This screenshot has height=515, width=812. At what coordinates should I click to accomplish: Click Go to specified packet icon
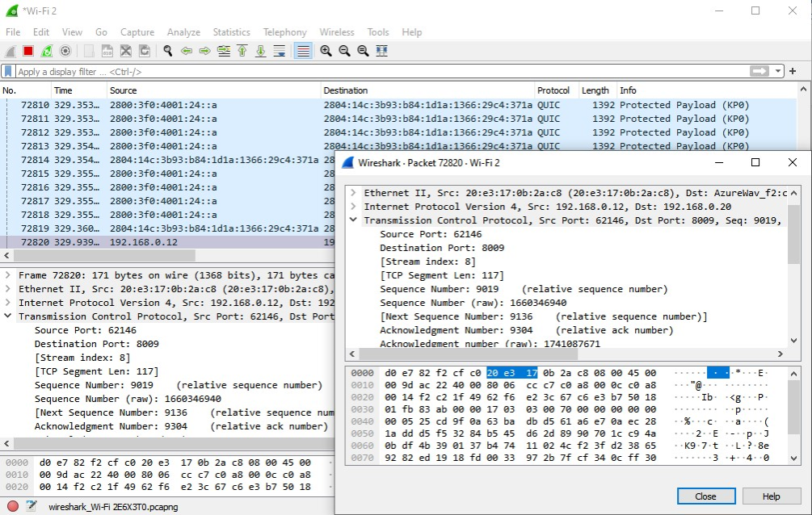(x=224, y=51)
